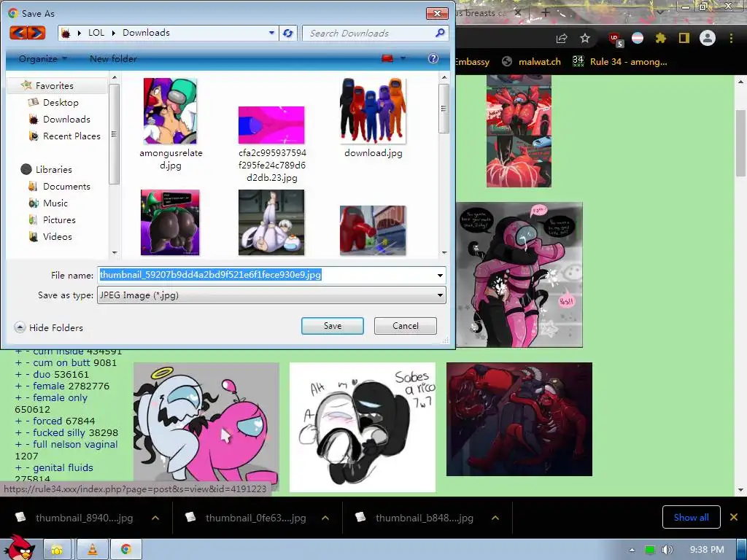Select Libraries in the navigation pane
Viewport: 747px width, 560px height.
53,169
